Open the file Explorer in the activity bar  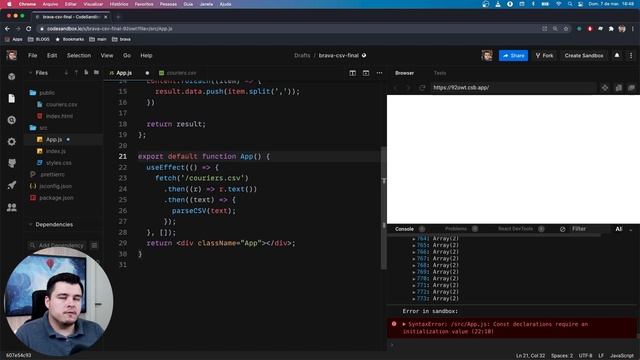click(11, 98)
